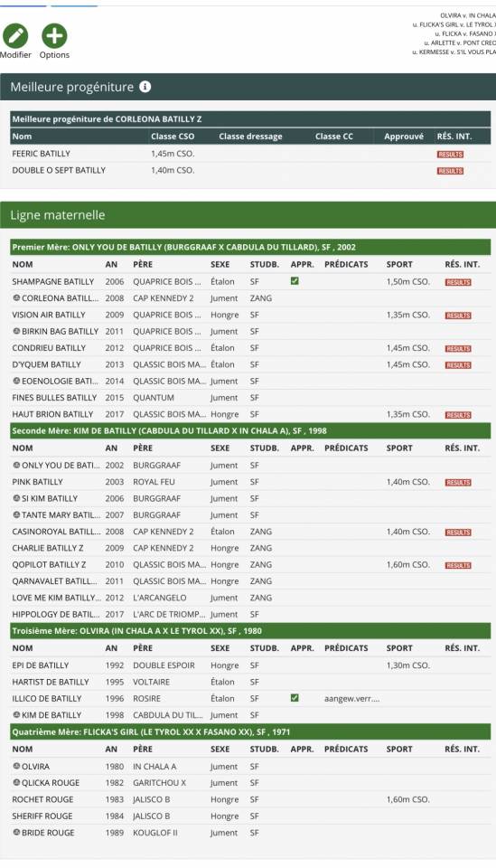Open RESULTS badge for FEERIC BATILLY
496x868 pixels.
coord(450,155)
